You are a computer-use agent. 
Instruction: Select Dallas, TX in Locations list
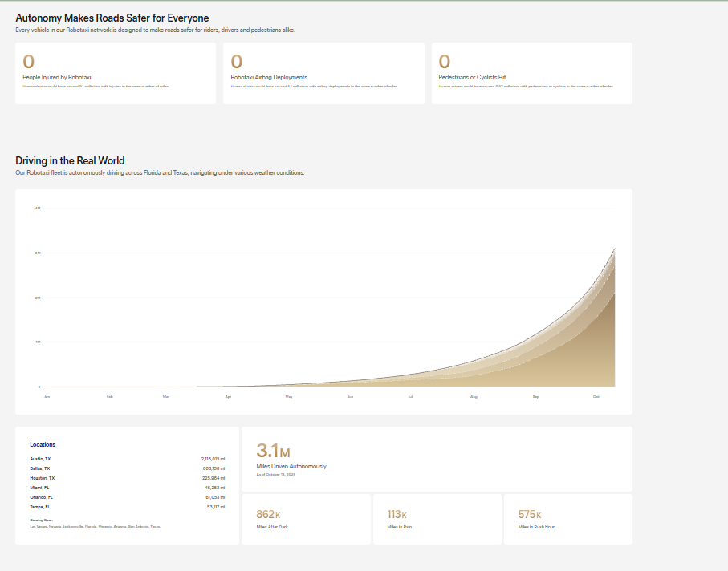point(127,468)
